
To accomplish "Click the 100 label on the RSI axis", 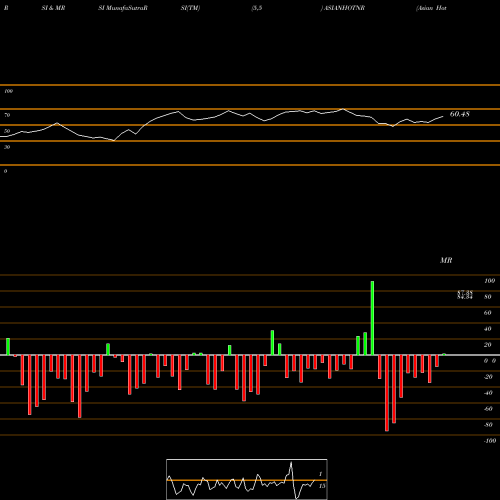I will click(x=8, y=91).
